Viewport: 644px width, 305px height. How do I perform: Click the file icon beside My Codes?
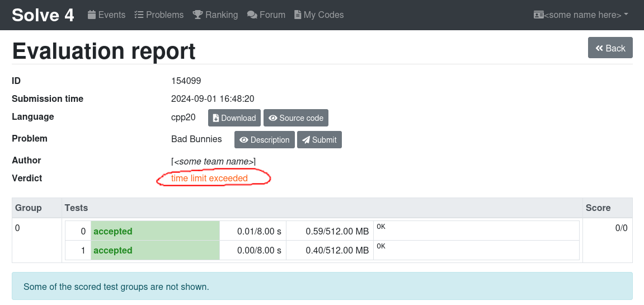298,15
